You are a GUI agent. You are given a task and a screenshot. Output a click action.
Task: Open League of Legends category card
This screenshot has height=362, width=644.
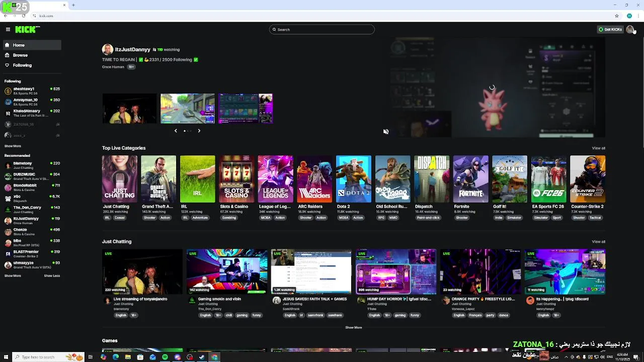point(275,179)
